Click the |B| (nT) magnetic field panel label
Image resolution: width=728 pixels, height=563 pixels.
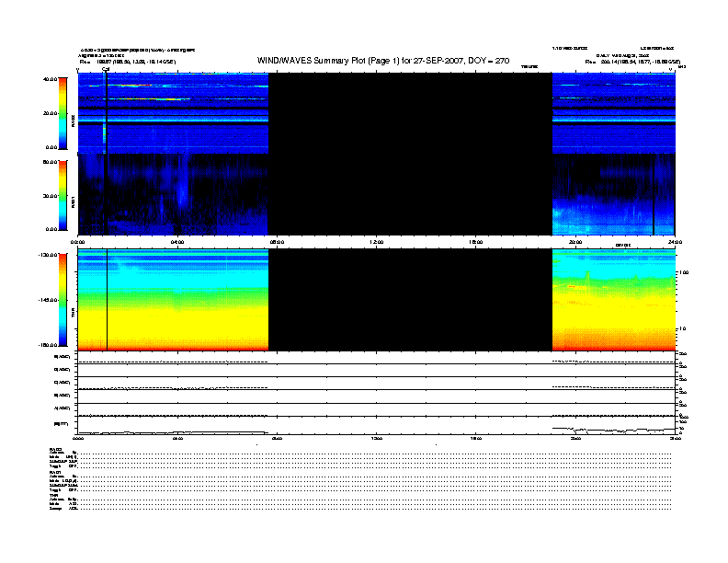click(x=62, y=424)
